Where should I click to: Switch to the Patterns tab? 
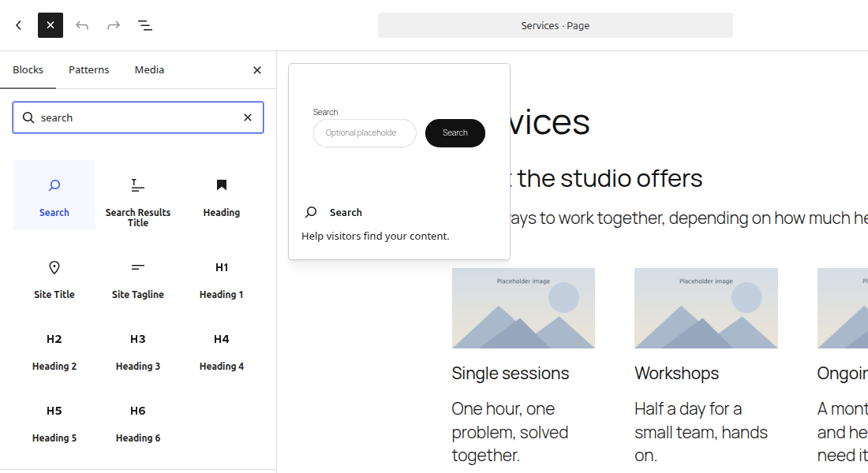pos(88,69)
